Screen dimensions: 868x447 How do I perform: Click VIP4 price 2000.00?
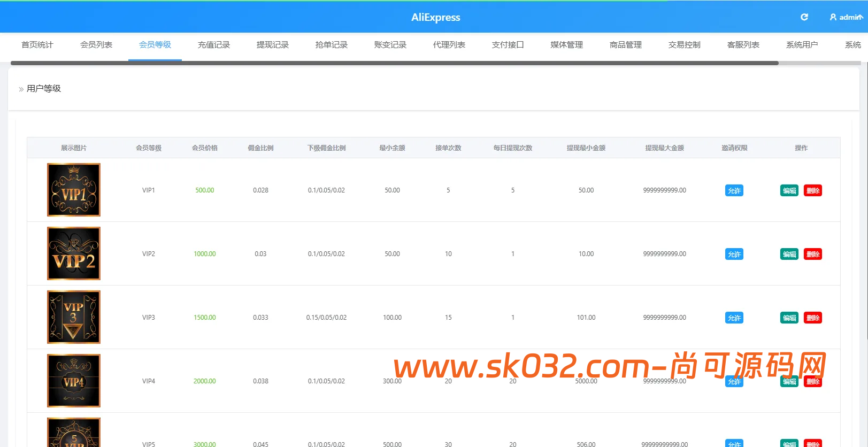205,381
